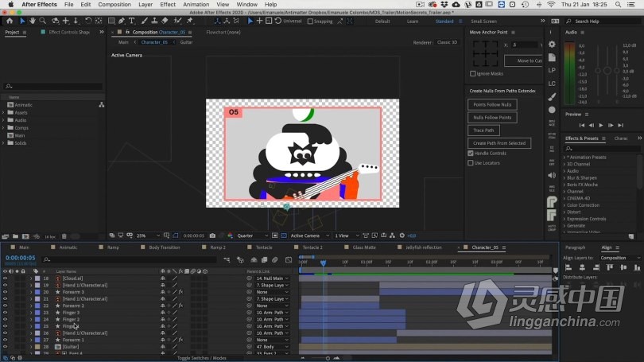Uncheck Handle Controls
This screenshot has width=644, height=362.
471,153
